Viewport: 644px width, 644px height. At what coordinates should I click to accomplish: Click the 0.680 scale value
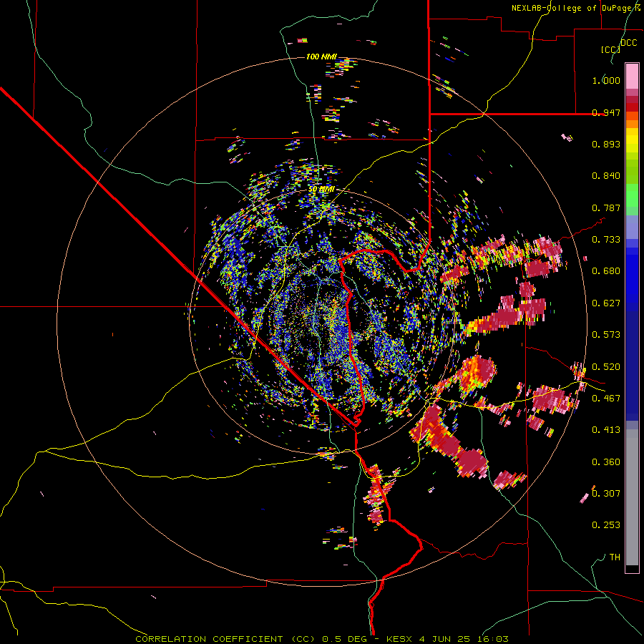pyautogui.click(x=606, y=271)
